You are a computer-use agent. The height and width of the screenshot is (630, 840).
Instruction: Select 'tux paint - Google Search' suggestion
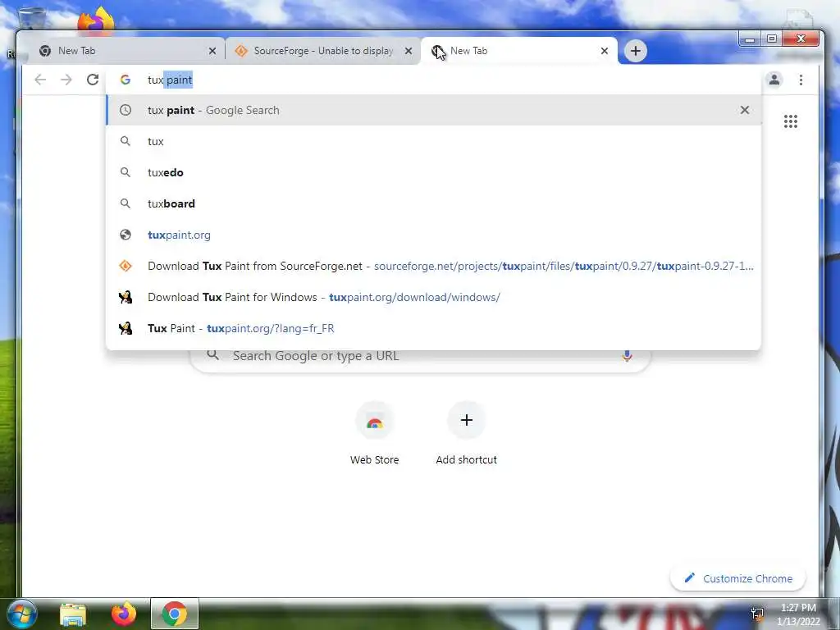tap(434, 110)
